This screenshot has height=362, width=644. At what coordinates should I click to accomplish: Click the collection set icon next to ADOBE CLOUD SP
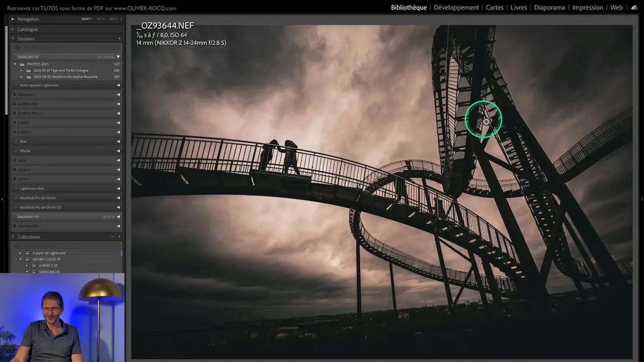(27, 259)
